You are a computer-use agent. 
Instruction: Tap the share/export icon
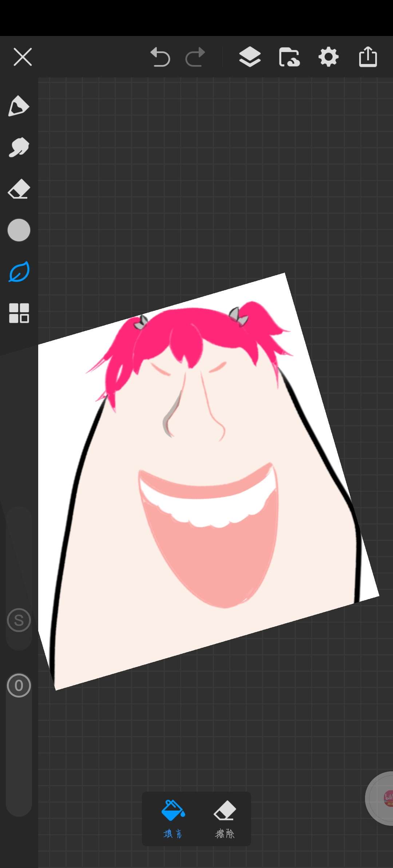tap(368, 57)
